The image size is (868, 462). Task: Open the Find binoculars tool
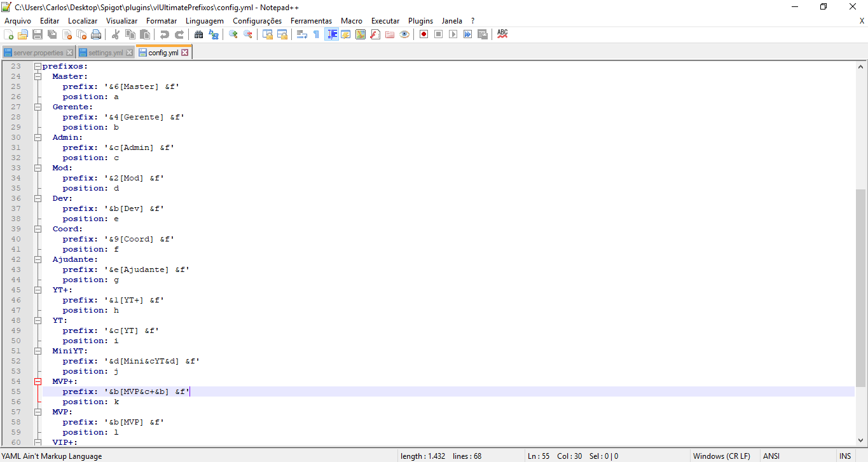tap(198, 34)
